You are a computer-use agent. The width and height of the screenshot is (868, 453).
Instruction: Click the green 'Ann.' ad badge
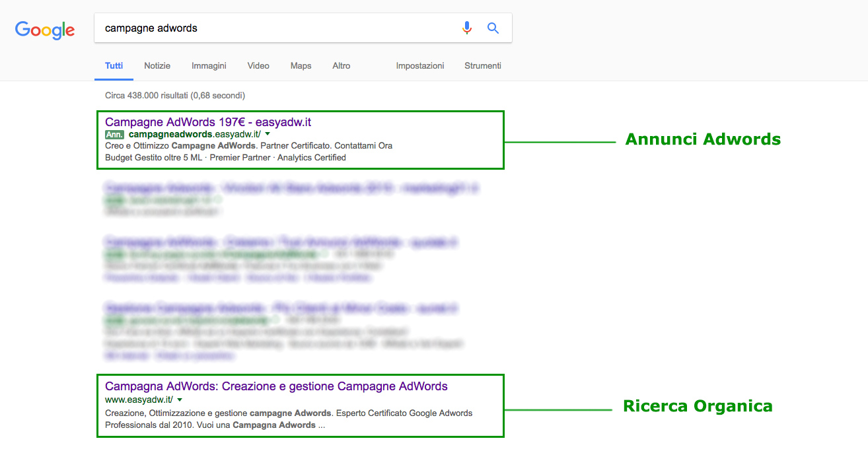(114, 134)
